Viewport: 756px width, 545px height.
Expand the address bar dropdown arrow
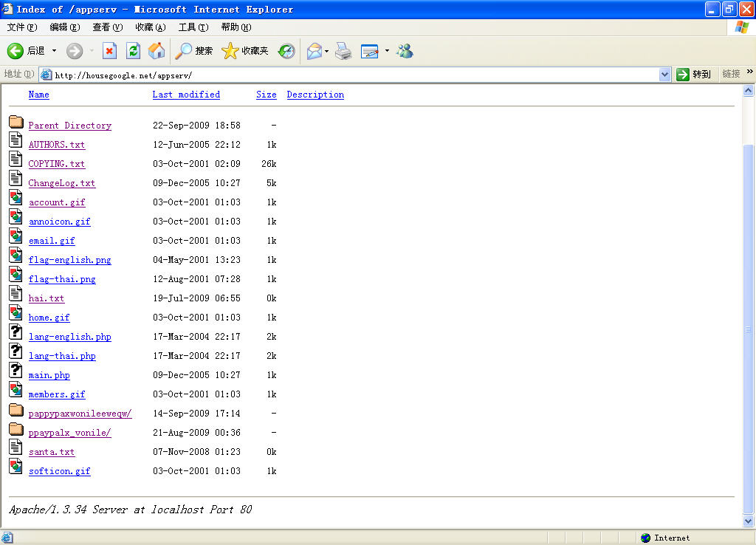pos(665,75)
